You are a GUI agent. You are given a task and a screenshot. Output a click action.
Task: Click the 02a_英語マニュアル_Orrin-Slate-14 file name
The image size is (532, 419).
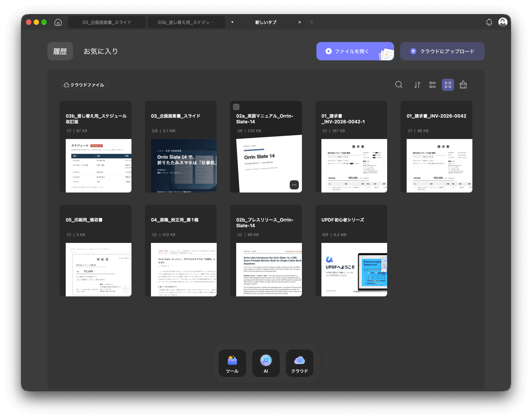265,119
